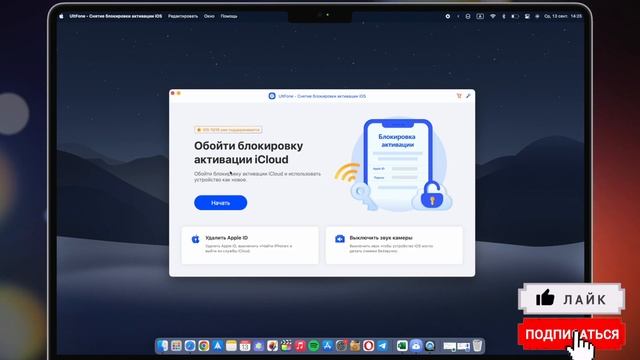
Task: Open the UltFone application menu
Action: point(116,16)
